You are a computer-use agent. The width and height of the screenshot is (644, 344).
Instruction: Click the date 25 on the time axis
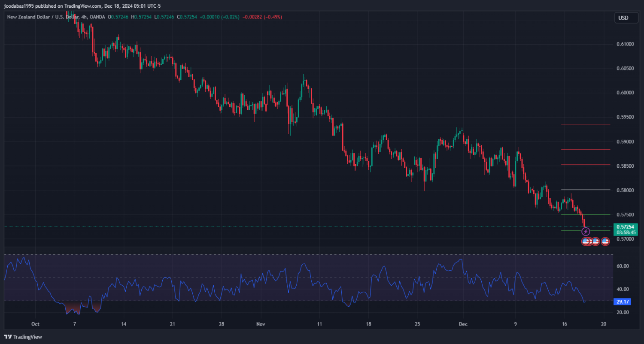pos(417,324)
